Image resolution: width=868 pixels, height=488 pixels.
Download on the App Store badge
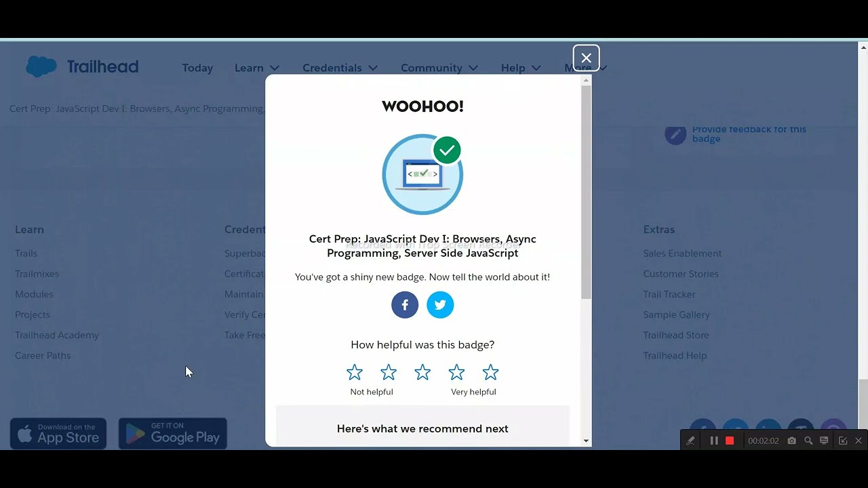tap(58, 433)
